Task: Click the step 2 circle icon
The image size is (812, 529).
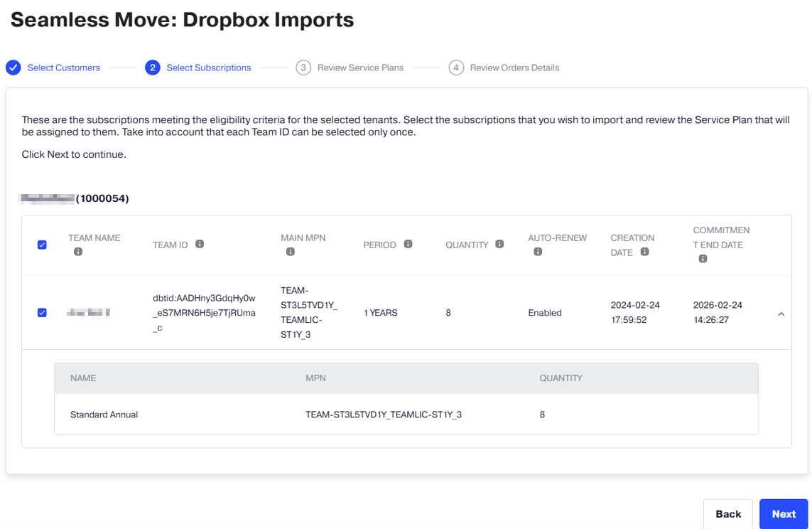Action: [x=152, y=68]
